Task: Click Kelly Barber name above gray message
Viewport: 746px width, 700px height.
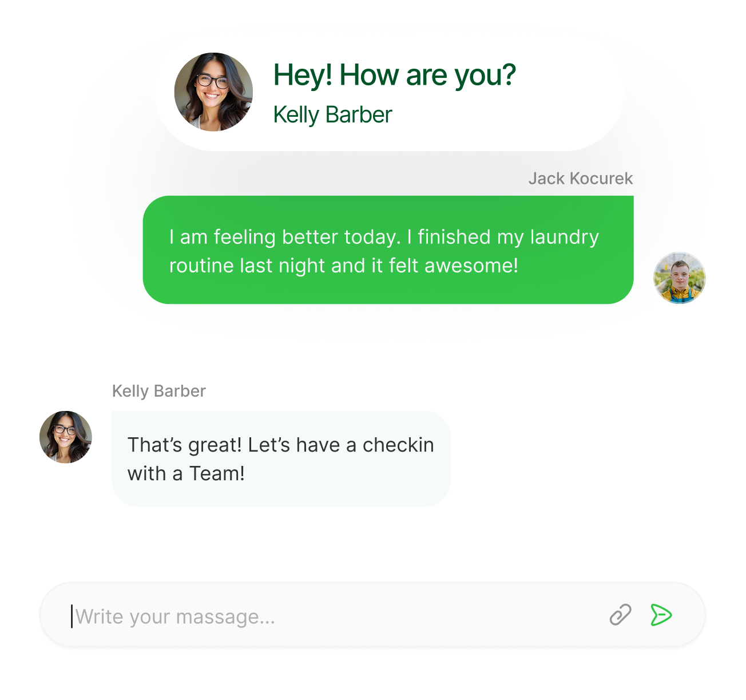Action: [x=158, y=391]
